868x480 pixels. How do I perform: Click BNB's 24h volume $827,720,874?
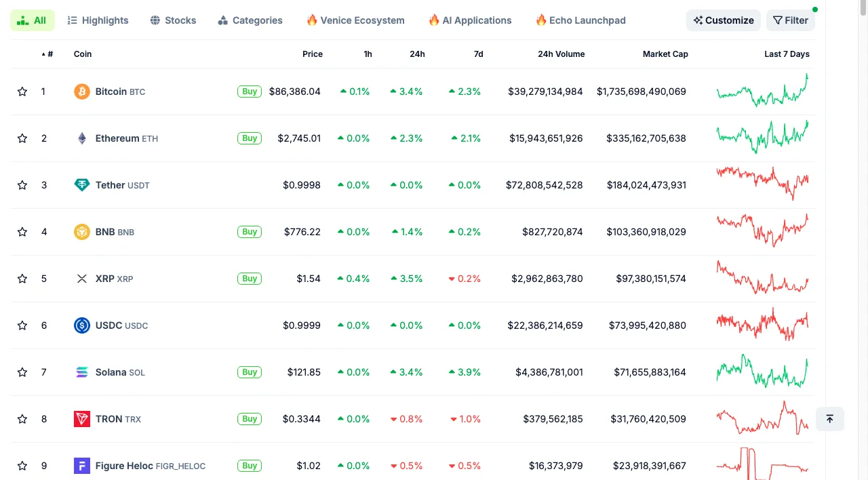click(x=553, y=232)
